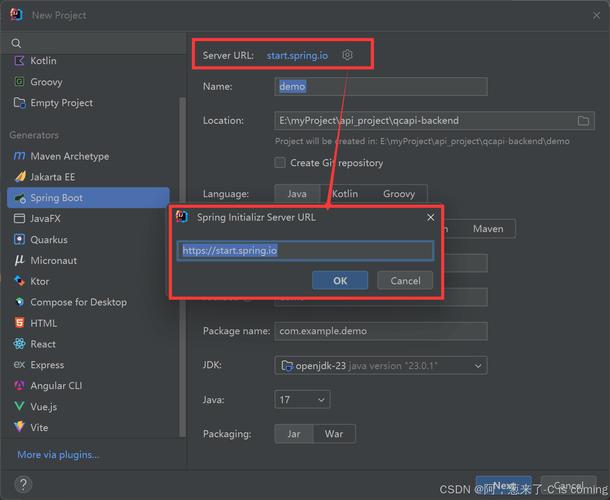The width and height of the screenshot is (610, 500).
Task: Click the browse folder icon in Location
Action: tap(584, 121)
